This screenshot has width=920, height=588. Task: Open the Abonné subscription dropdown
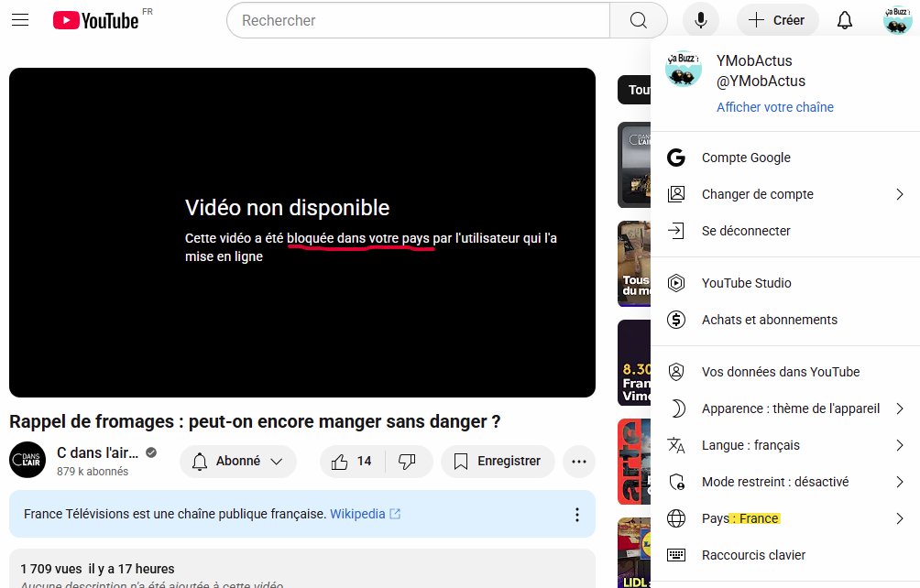pos(238,462)
